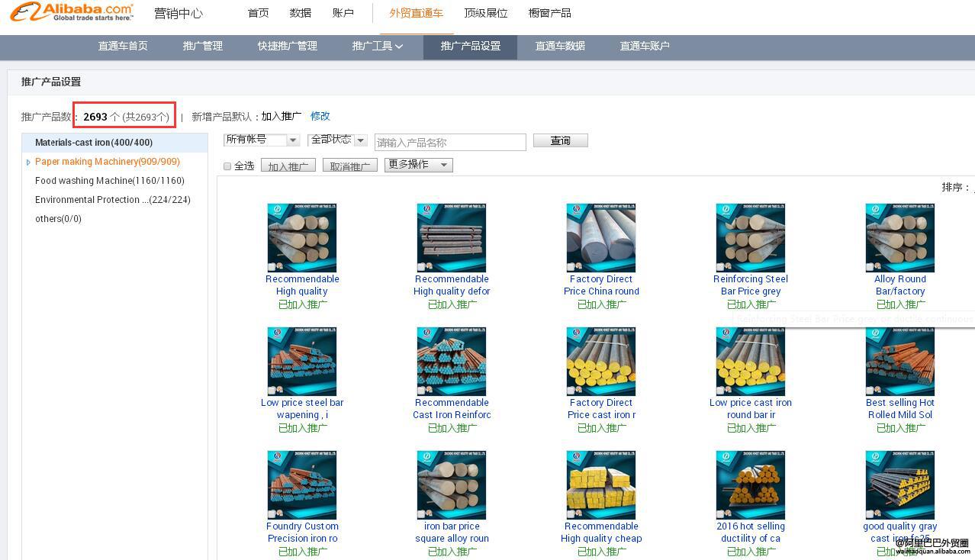Viewport: 975px width, 560px height.
Task: Open the 所有帐号 account dropdown
Action: (x=261, y=140)
